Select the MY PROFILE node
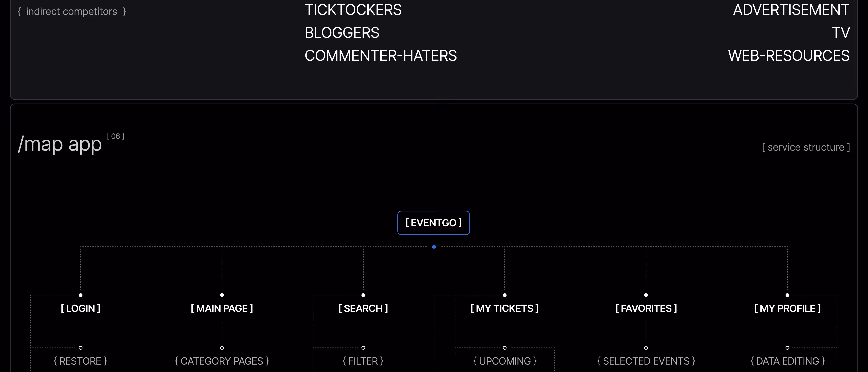Viewport: 868px width, 372px height. pyautogui.click(x=787, y=308)
